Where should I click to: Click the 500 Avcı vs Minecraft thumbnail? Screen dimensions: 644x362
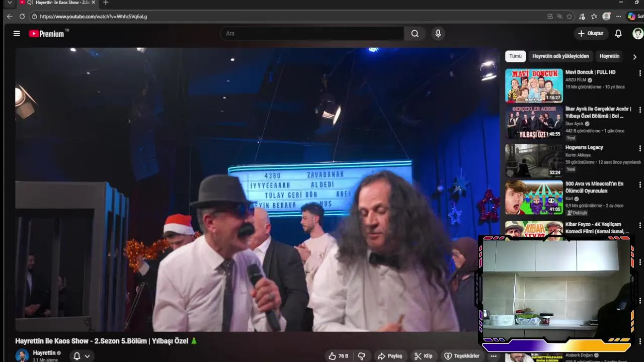(x=534, y=198)
